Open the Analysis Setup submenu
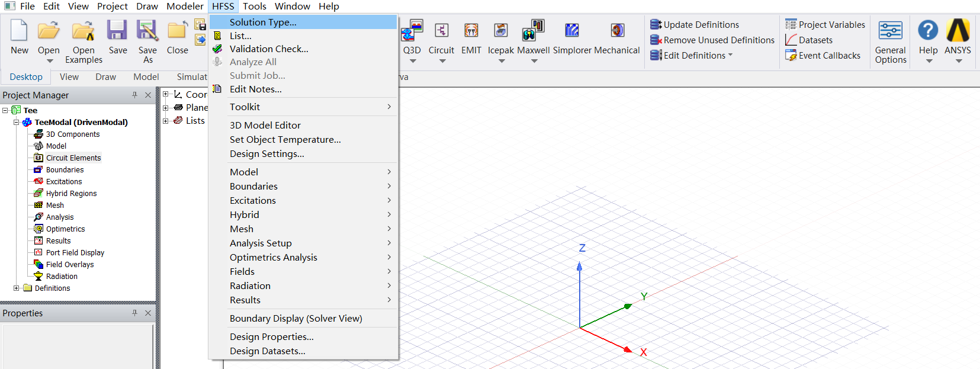 coord(303,243)
